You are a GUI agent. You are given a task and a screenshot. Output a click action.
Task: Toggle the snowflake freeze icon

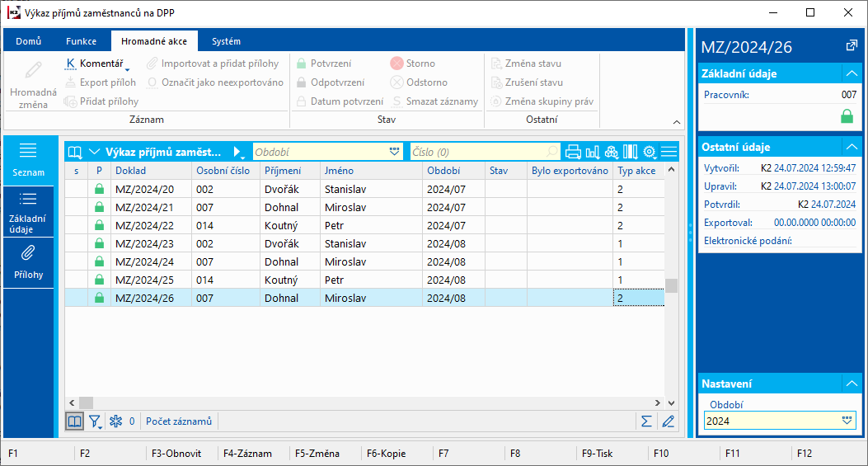(x=116, y=421)
